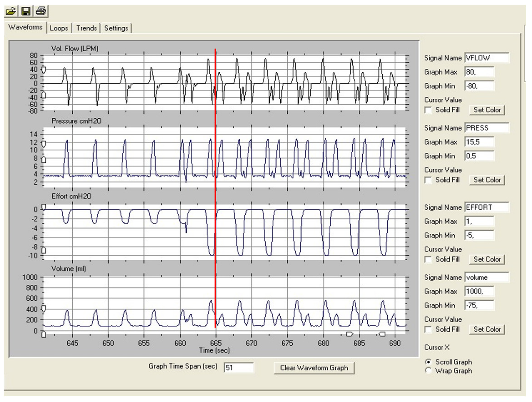The height and width of the screenshot is (402, 532).
Task: Click lower cursor marker on Vol. Flow axis
Action: coord(44,95)
